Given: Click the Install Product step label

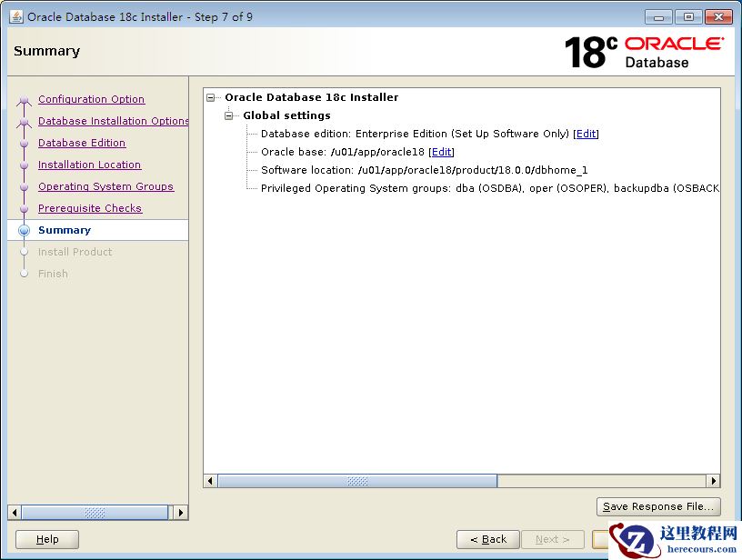Looking at the screenshot, I should (75, 252).
